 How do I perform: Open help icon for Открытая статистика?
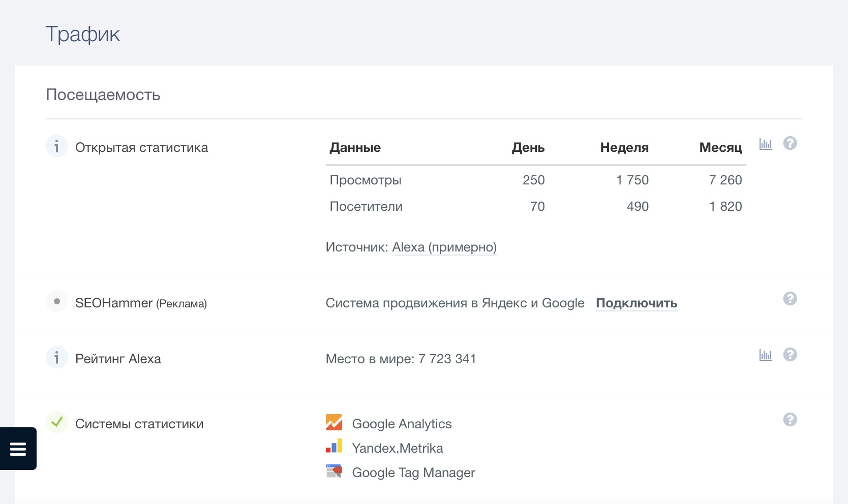coord(790,143)
